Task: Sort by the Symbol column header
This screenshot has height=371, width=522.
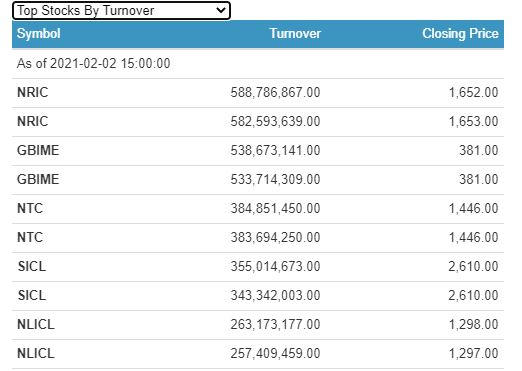Action: point(39,33)
